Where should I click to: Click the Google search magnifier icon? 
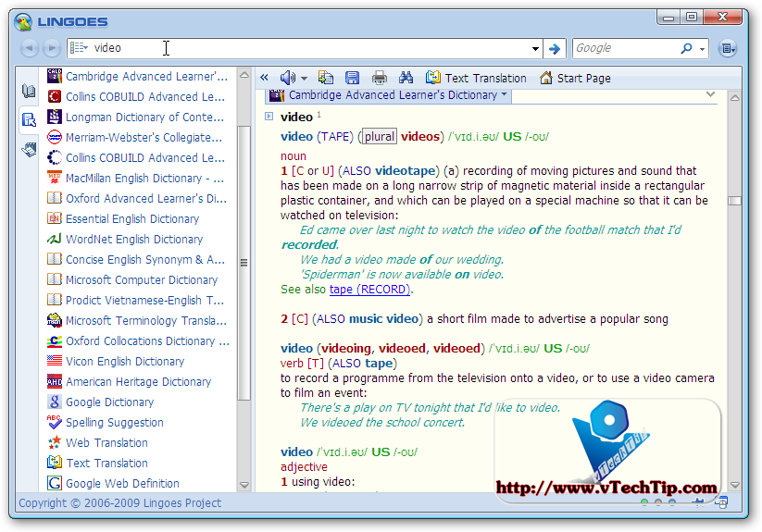click(686, 48)
